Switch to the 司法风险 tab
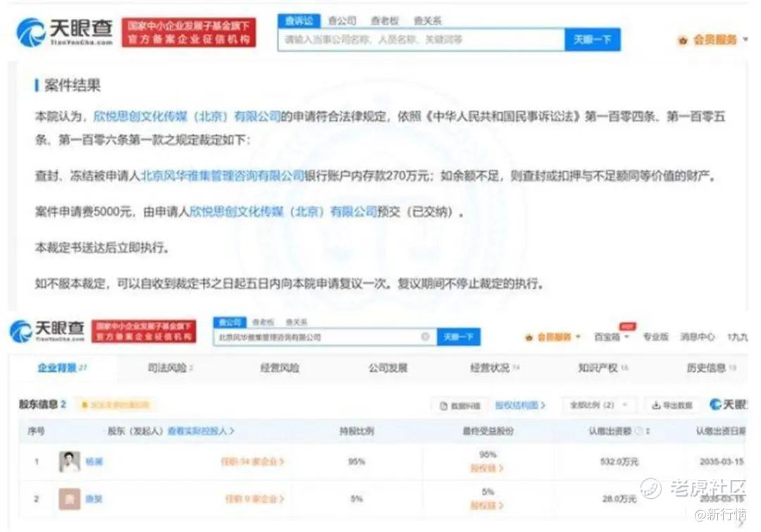Viewport: 761px width, 532px height. (171, 368)
